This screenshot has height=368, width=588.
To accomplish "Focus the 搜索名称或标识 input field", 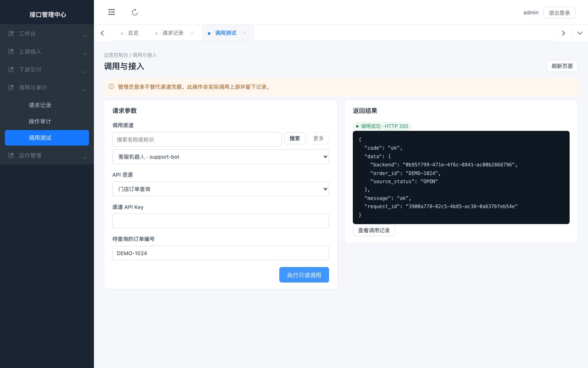I will [197, 139].
